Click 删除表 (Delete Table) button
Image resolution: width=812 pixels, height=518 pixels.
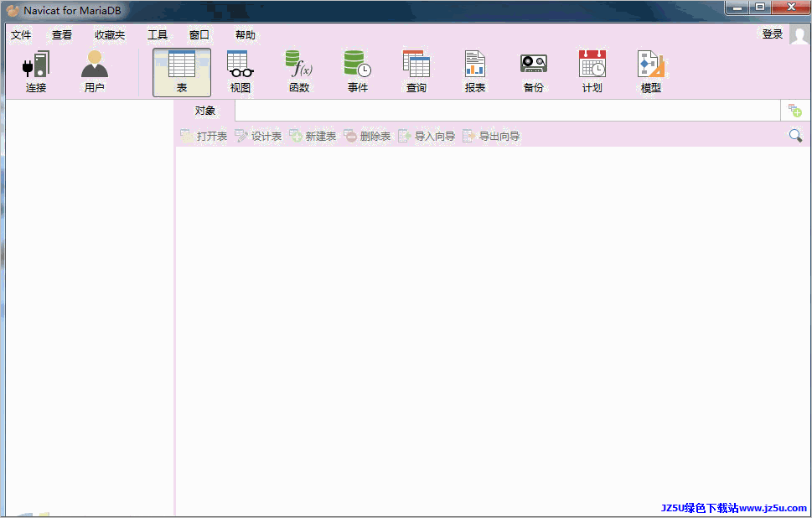(x=367, y=137)
